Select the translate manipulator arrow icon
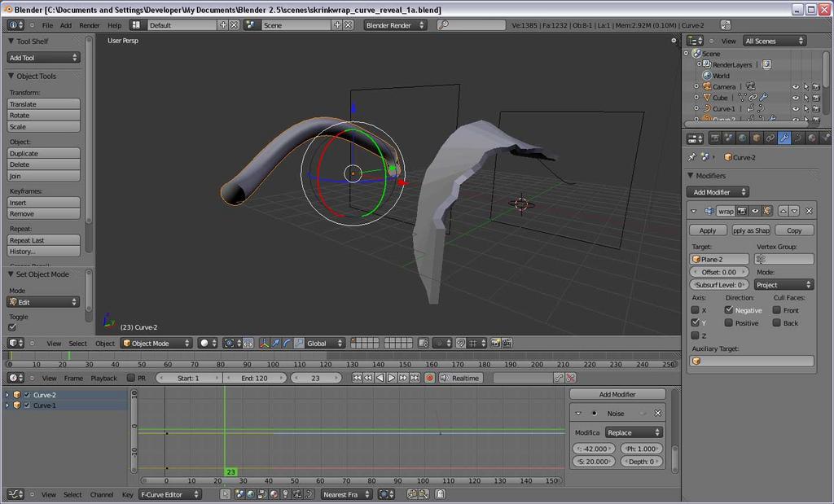The image size is (834, 504). 275,344
